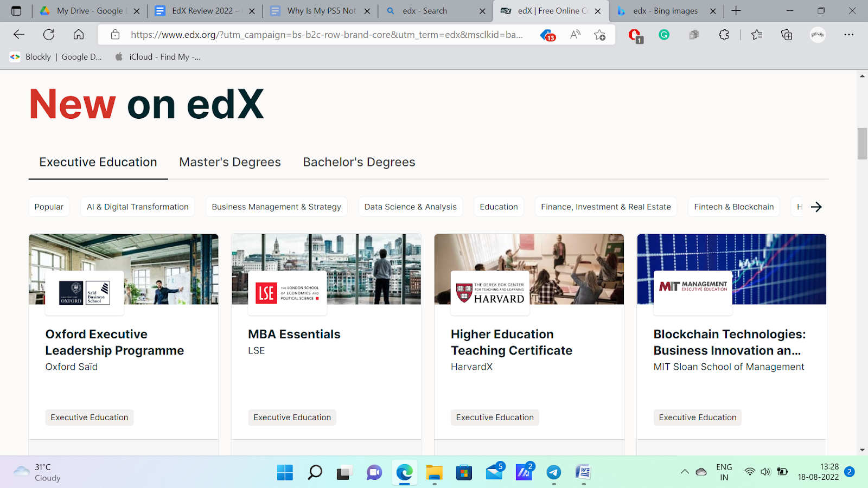
Task: Open the Favorites list
Action: 757,35
